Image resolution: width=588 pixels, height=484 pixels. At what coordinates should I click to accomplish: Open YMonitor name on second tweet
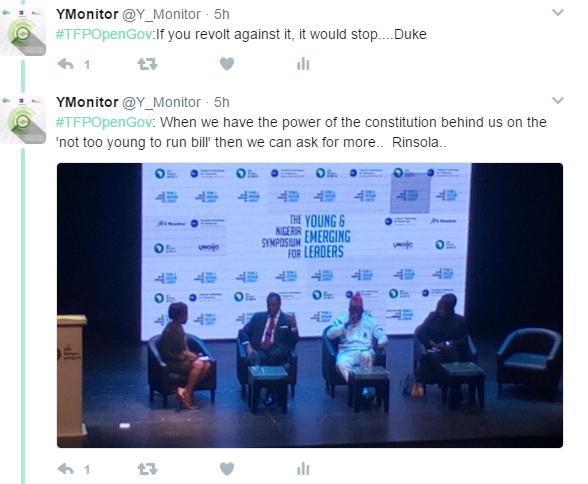point(87,102)
